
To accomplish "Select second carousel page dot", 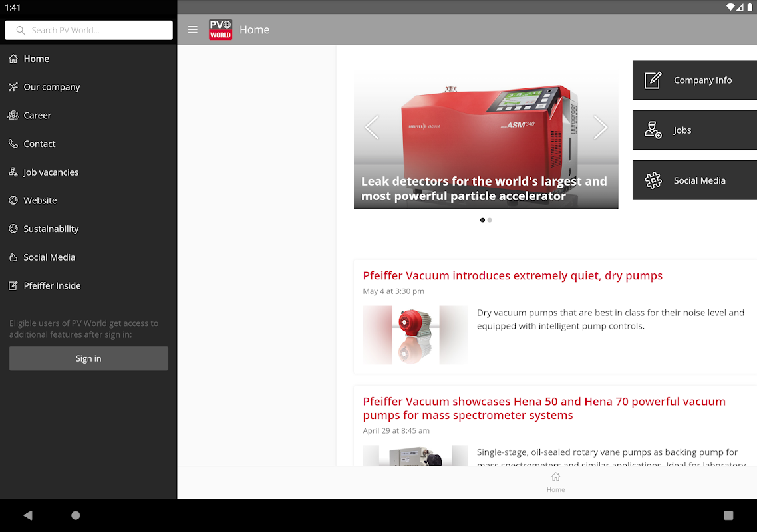I will [x=490, y=220].
